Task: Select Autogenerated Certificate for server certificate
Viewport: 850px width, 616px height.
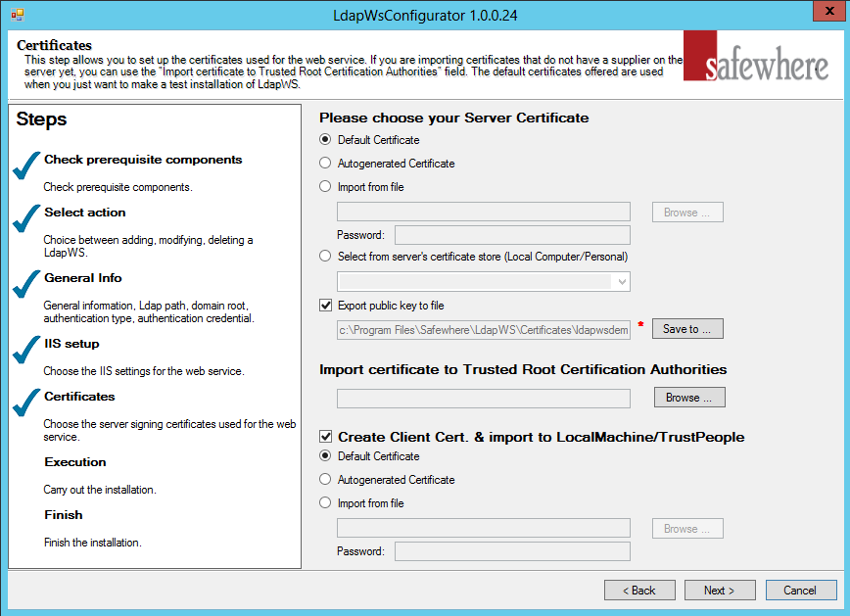Action: pyautogui.click(x=324, y=163)
